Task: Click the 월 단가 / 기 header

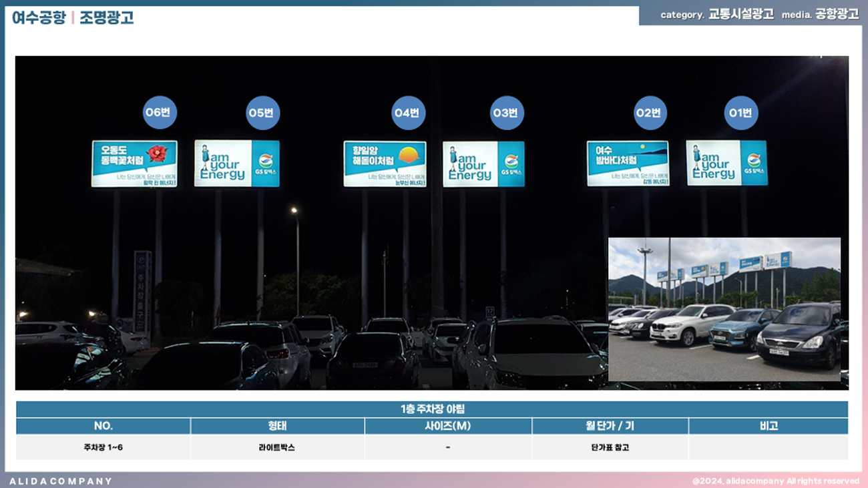Action: (610, 426)
